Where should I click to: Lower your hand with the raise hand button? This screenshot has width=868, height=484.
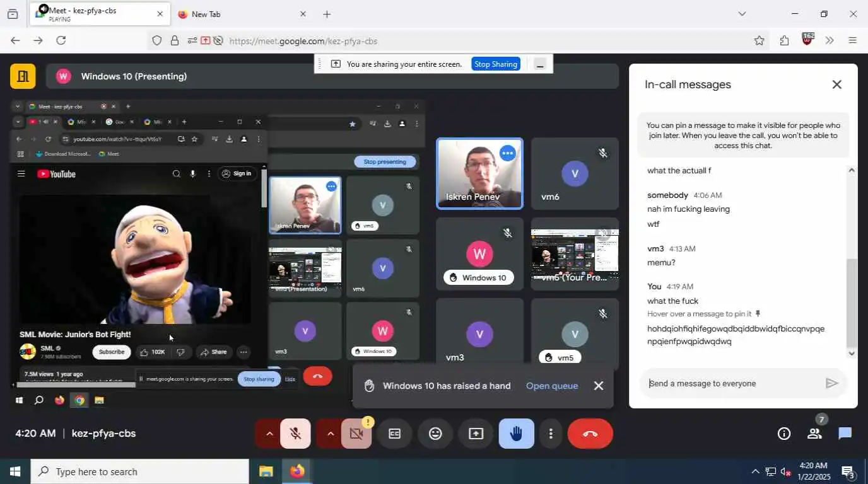517,434
